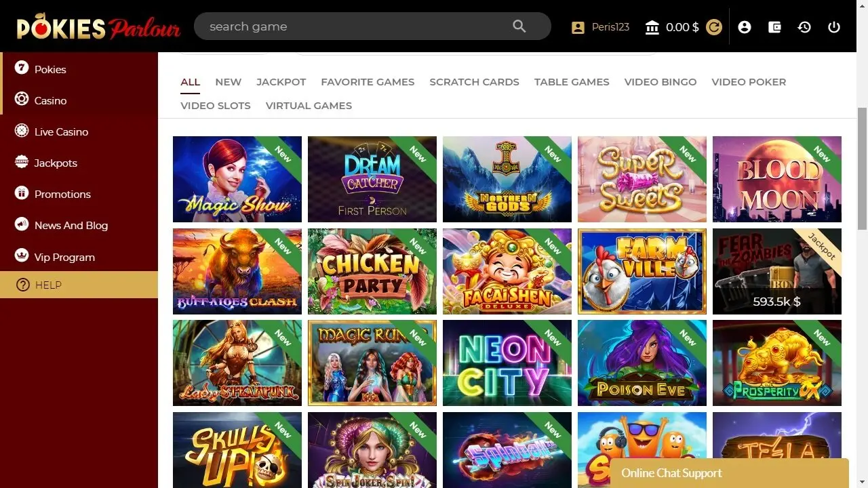Click the Pokies seven icon in sidebar

tap(22, 68)
